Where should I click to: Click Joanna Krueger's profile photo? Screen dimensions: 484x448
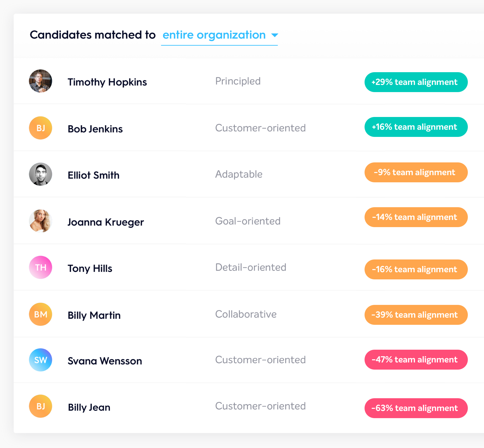coord(40,221)
